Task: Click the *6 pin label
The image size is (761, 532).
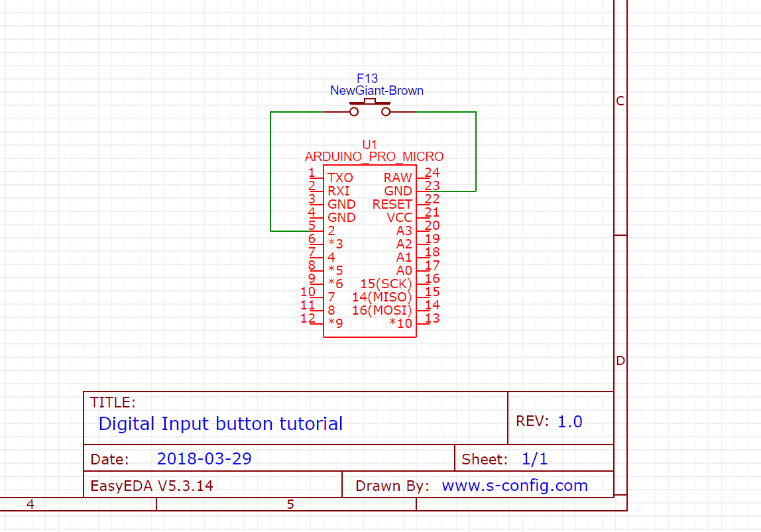Action: pos(335,283)
